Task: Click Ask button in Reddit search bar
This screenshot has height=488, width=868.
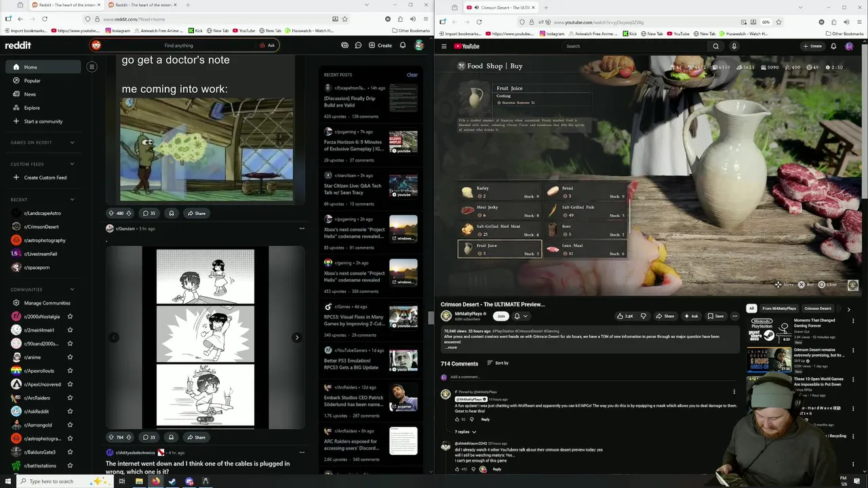Action: pyautogui.click(x=267, y=45)
